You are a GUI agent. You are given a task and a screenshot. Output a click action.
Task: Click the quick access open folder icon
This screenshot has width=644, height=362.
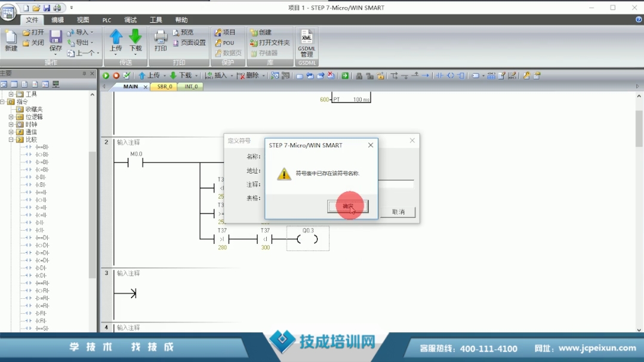point(36,8)
